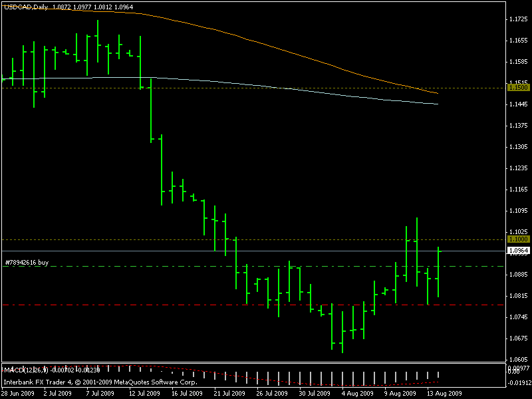This screenshot has height=399, width=532.
Task: Click the current price tag 1.0964
Action: [519, 251]
